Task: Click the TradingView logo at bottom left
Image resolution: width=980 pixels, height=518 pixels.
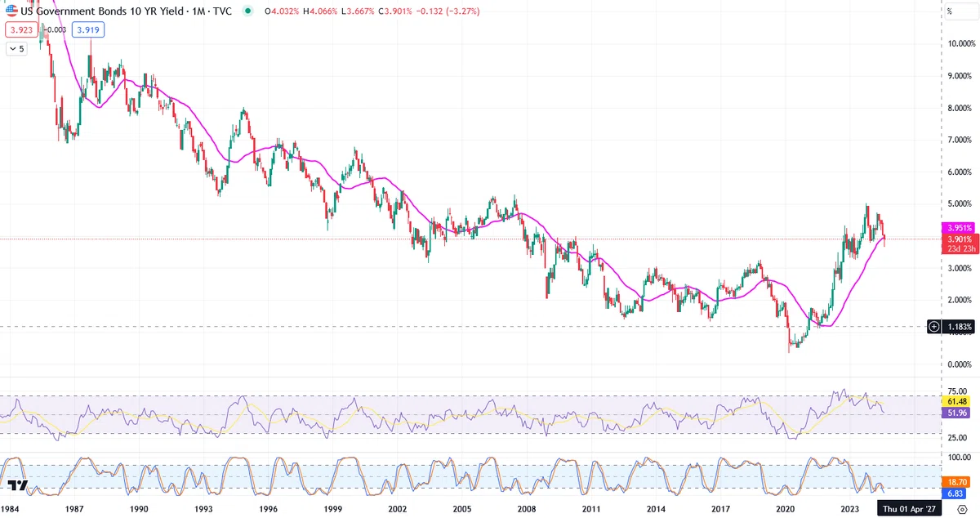Action: 18,485
